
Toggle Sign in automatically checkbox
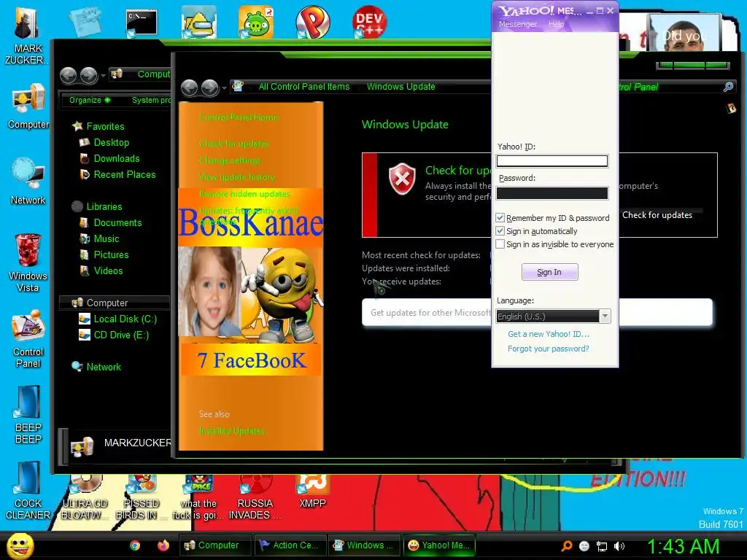pyautogui.click(x=500, y=231)
